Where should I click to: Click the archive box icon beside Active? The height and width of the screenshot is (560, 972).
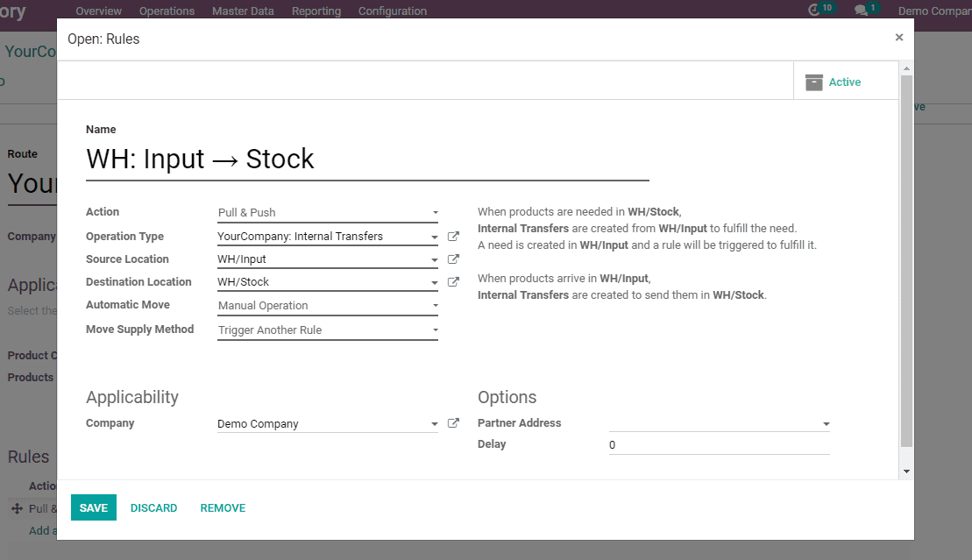pyautogui.click(x=813, y=82)
